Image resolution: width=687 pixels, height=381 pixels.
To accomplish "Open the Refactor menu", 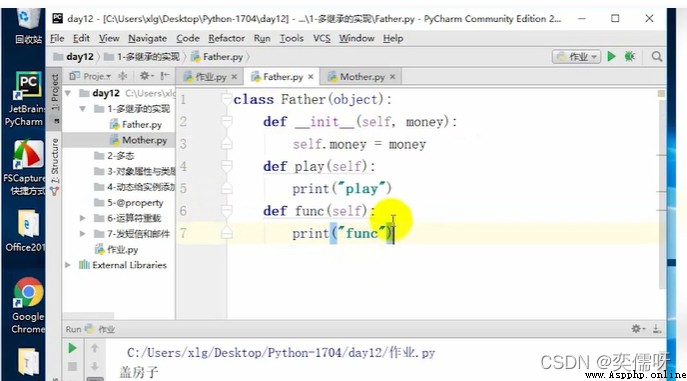I will 227,39.
